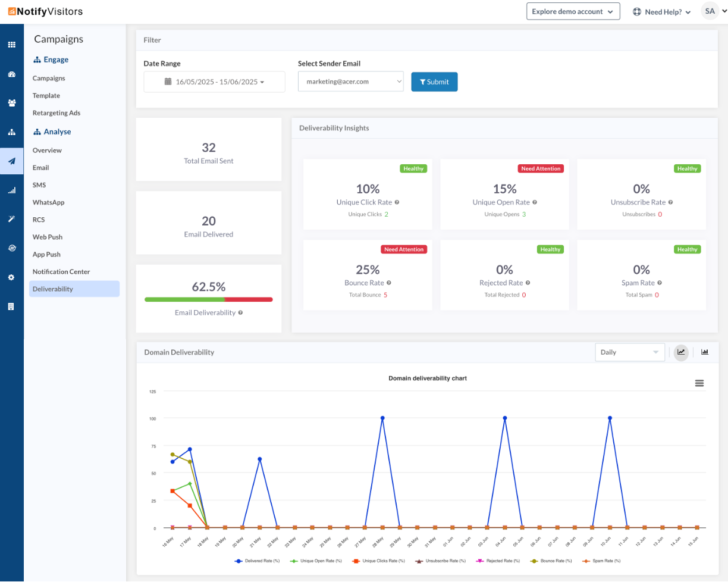The image size is (728, 582).
Task: Switch chart to line view icon
Action: [681, 352]
